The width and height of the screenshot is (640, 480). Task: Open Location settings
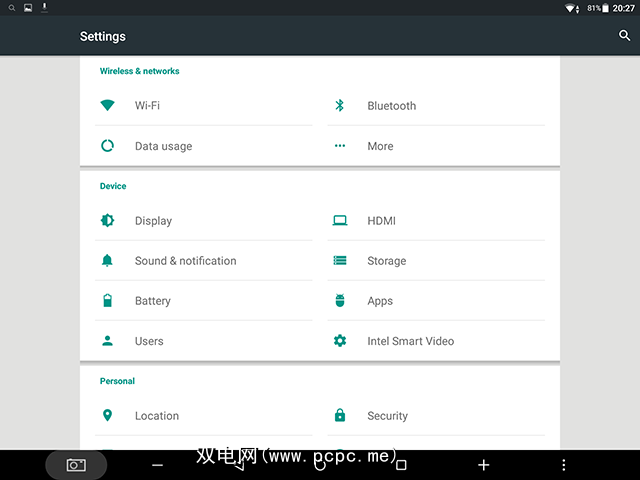(x=204, y=416)
